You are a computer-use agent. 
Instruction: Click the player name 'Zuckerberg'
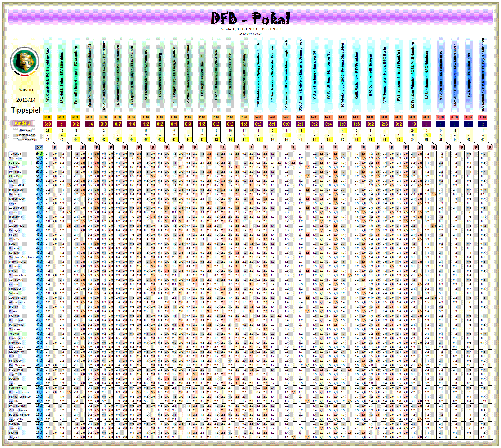click(x=16, y=208)
